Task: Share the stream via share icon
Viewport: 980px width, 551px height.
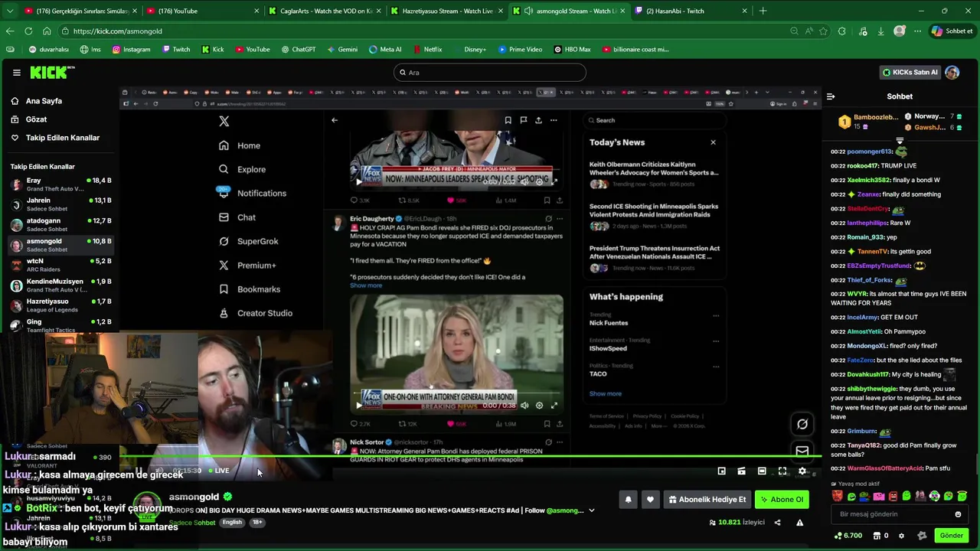Action: (777, 523)
